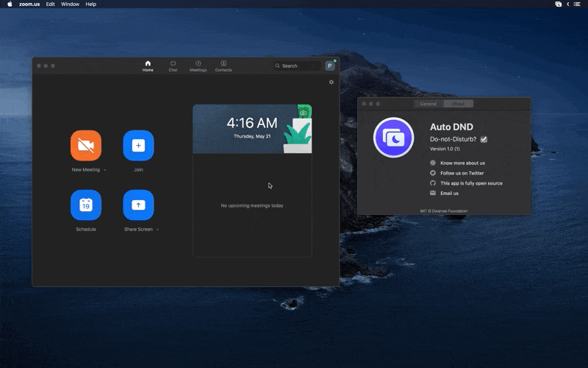
Task: Open Zoom settings gear icon
Action: click(x=331, y=82)
